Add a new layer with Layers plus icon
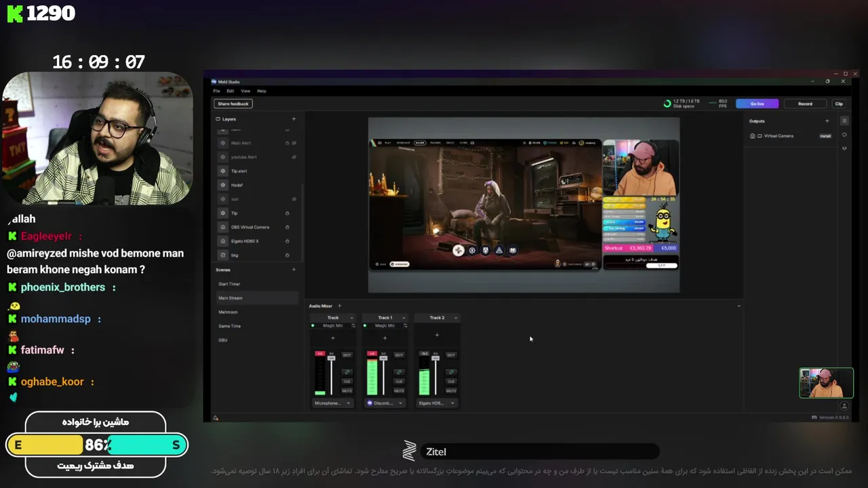The width and height of the screenshot is (868, 488). [x=294, y=119]
